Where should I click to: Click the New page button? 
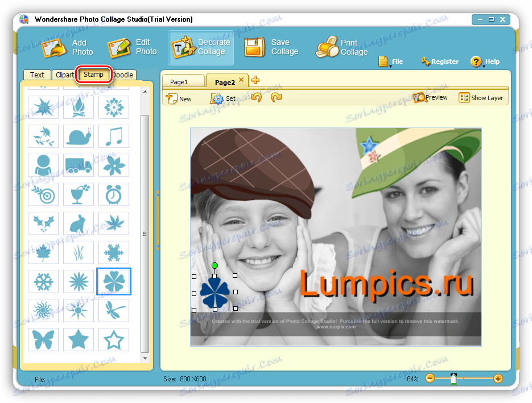(x=179, y=98)
